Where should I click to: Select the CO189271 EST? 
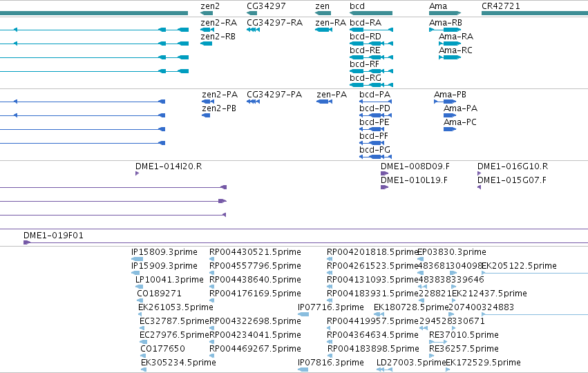coord(159,294)
